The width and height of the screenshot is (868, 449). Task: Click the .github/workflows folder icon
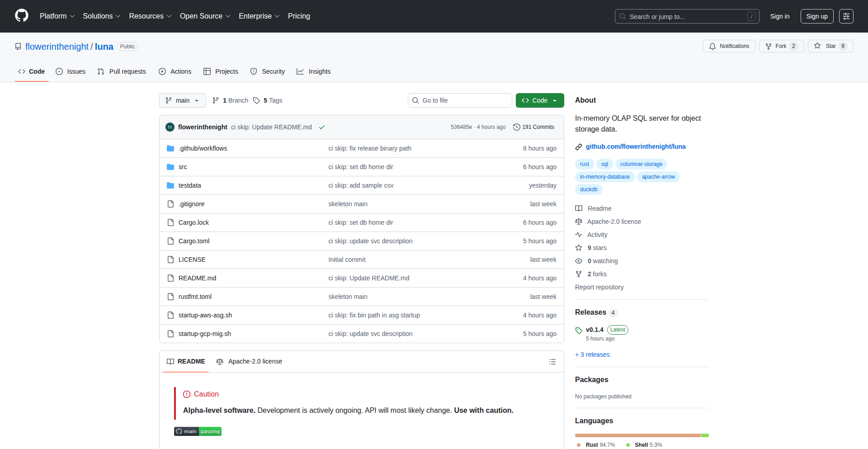click(170, 148)
